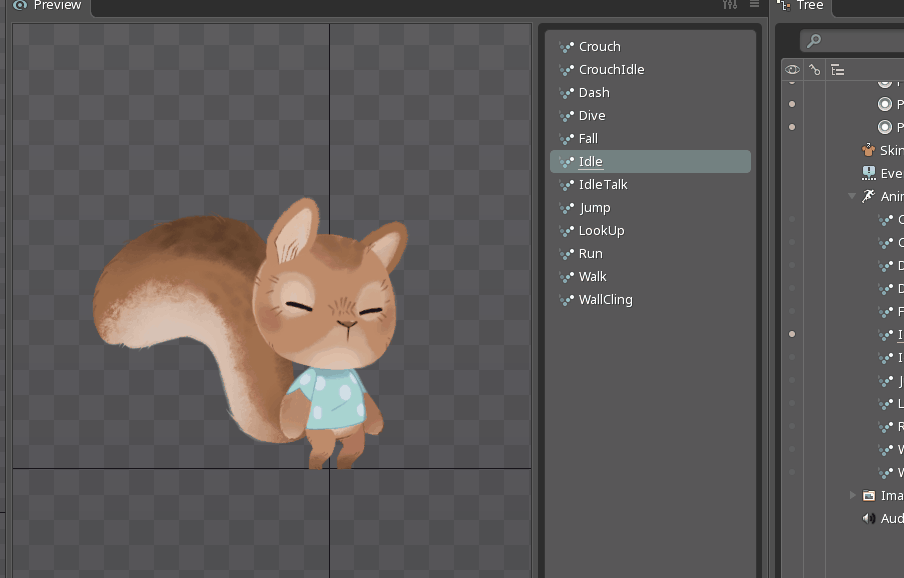Open the Preview panel hamburger menu
904x578 pixels.
[754, 6]
